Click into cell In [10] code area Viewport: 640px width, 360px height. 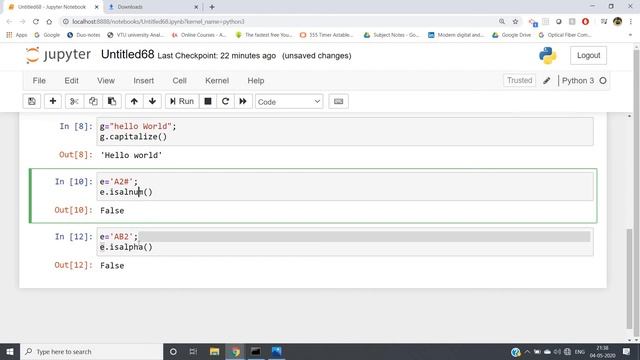[345, 187]
